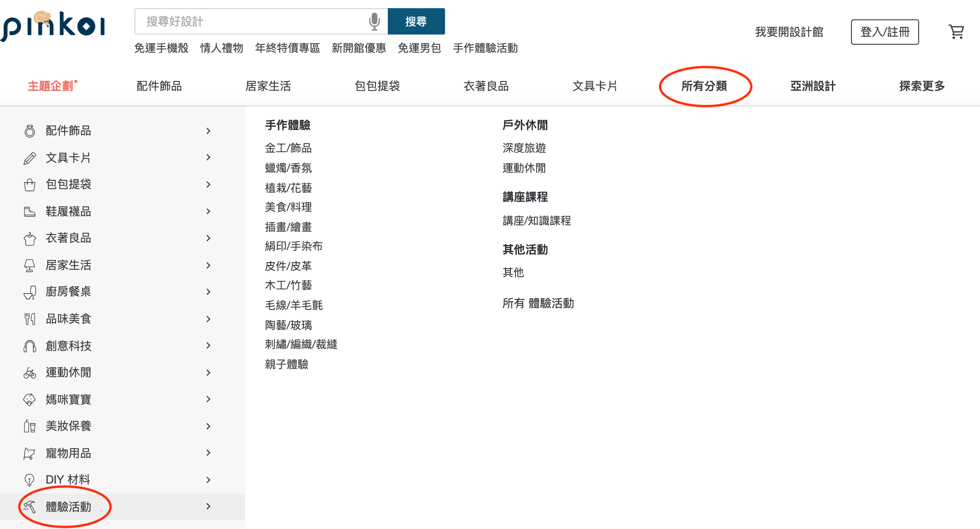Click the ring icon beside 配件飾品
Viewport: 980px width, 529px height.
30,131
